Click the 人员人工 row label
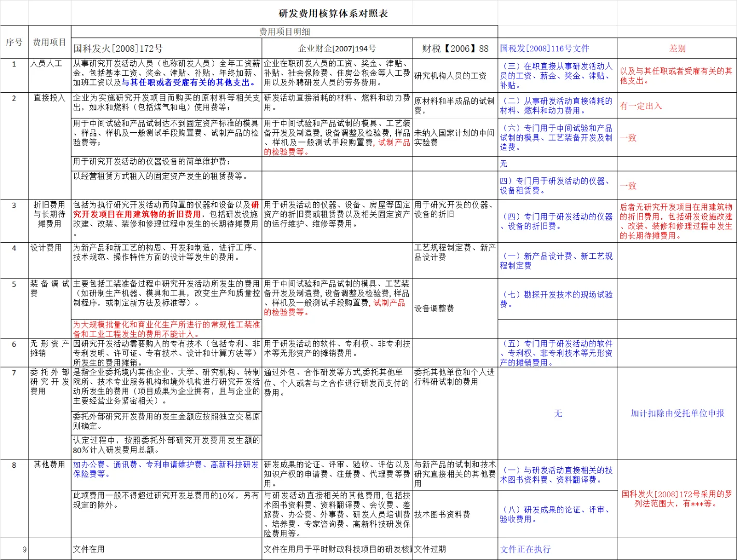 pos(49,64)
